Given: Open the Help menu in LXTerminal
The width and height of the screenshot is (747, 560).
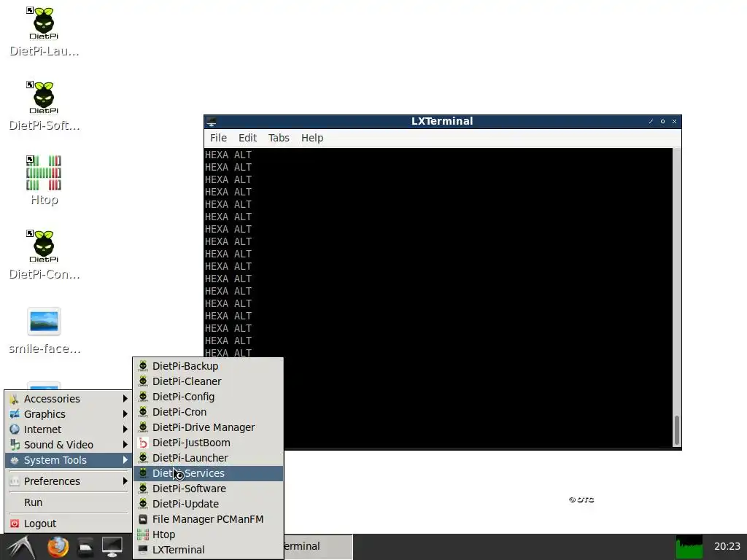Looking at the screenshot, I should pyautogui.click(x=312, y=138).
